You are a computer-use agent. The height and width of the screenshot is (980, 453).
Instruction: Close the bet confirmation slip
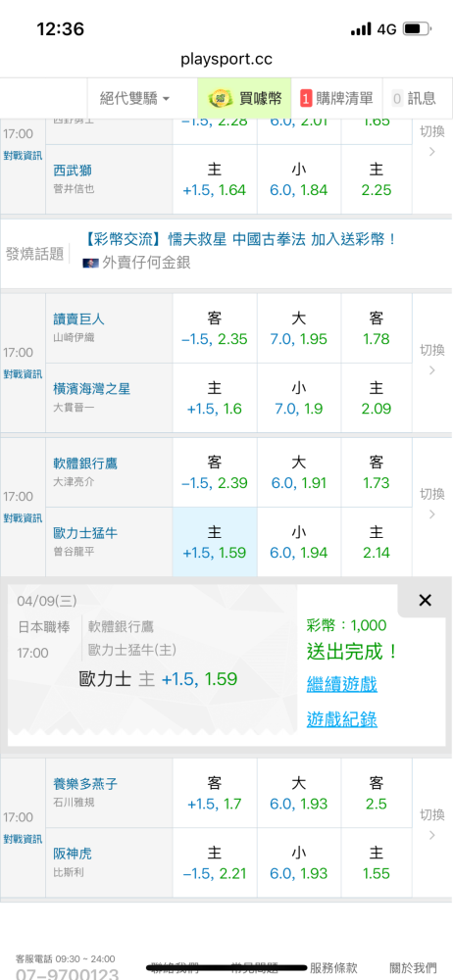pyautogui.click(x=425, y=601)
